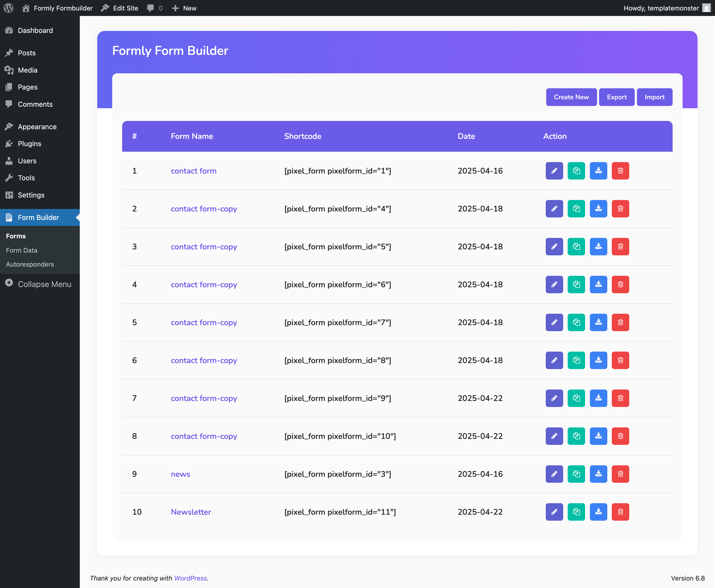Screen dimensions: 715x588
Task: Duplicate form with shortcode id="7"
Action: tap(576, 322)
